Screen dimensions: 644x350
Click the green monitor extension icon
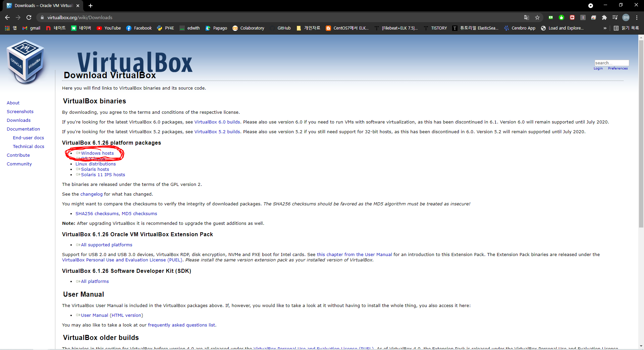551,17
